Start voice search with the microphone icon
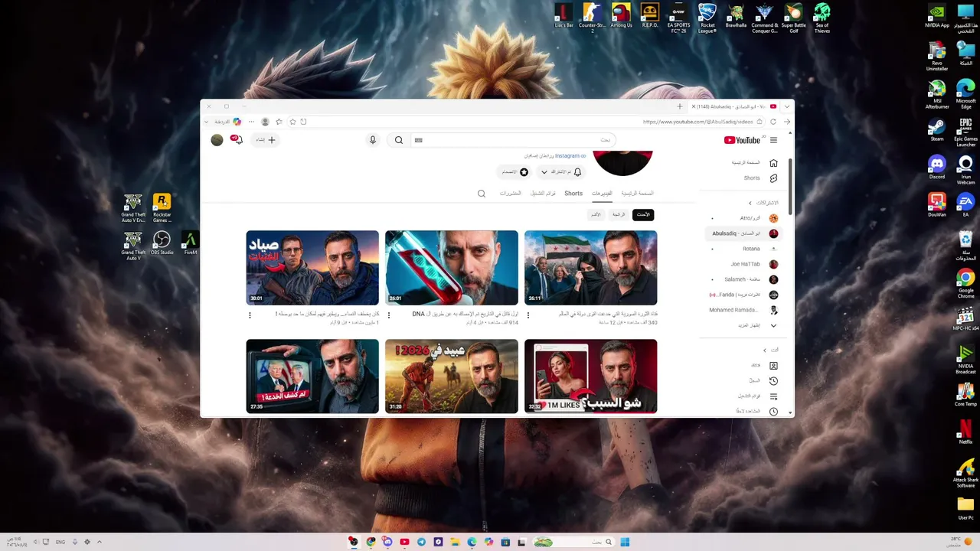The height and width of the screenshot is (551, 980). point(373,140)
